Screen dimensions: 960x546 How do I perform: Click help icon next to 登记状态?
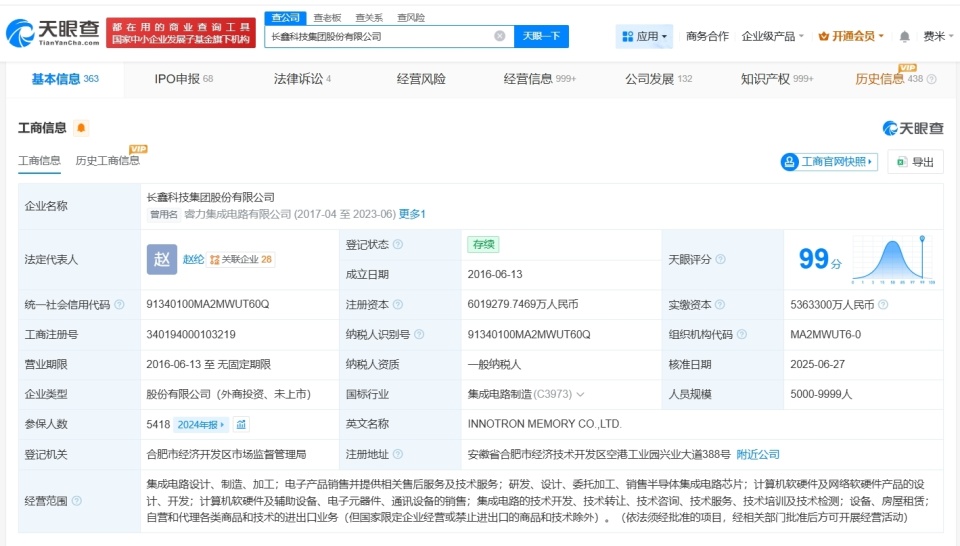point(398,244)
